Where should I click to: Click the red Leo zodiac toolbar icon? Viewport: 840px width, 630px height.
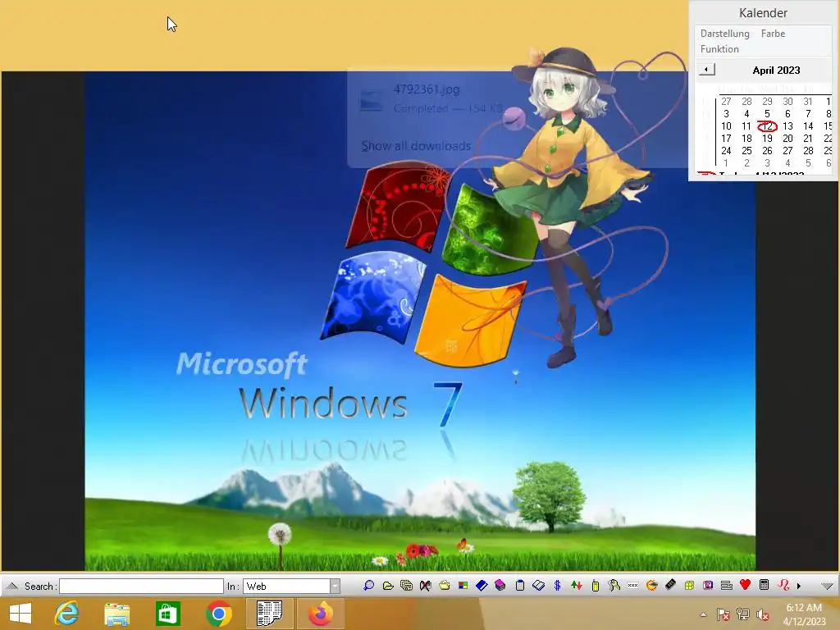[x=783, y=585]
